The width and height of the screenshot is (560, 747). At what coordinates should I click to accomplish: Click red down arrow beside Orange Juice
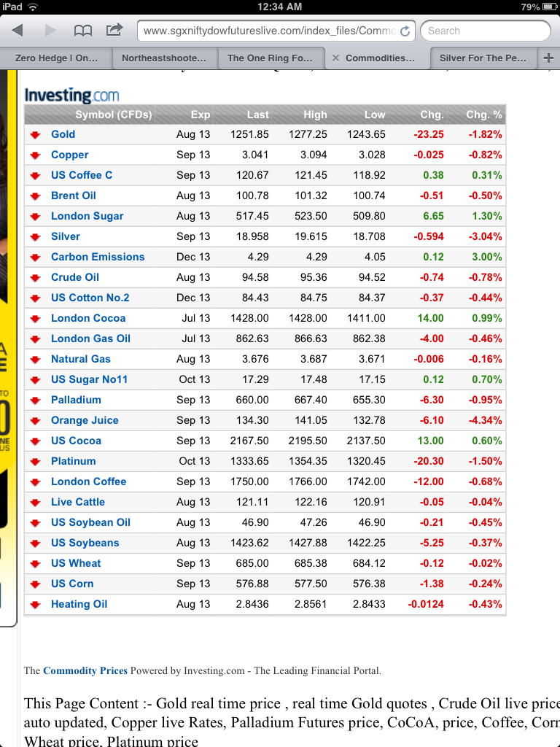click(35, 421)
